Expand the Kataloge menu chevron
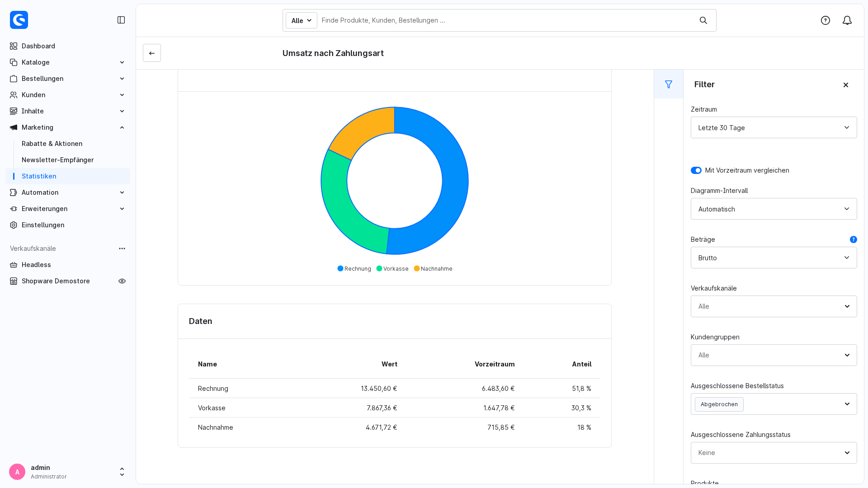Screen dimensions: 868x488 click(122, 62)
